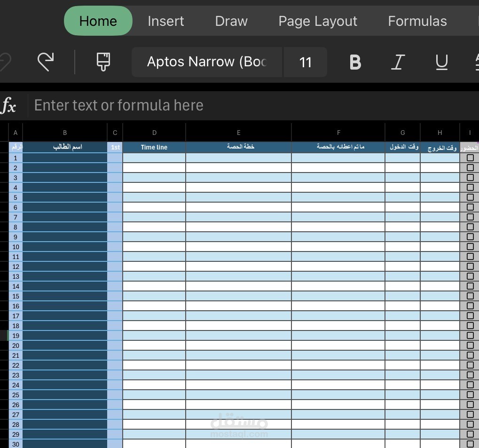
Task: Toggle Underline formatting
Action: [x=441, y=63]
